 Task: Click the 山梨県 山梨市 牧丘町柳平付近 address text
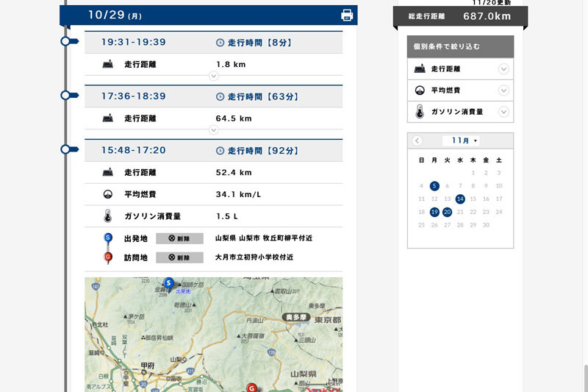pyautogui.click(x=264, y=238)
